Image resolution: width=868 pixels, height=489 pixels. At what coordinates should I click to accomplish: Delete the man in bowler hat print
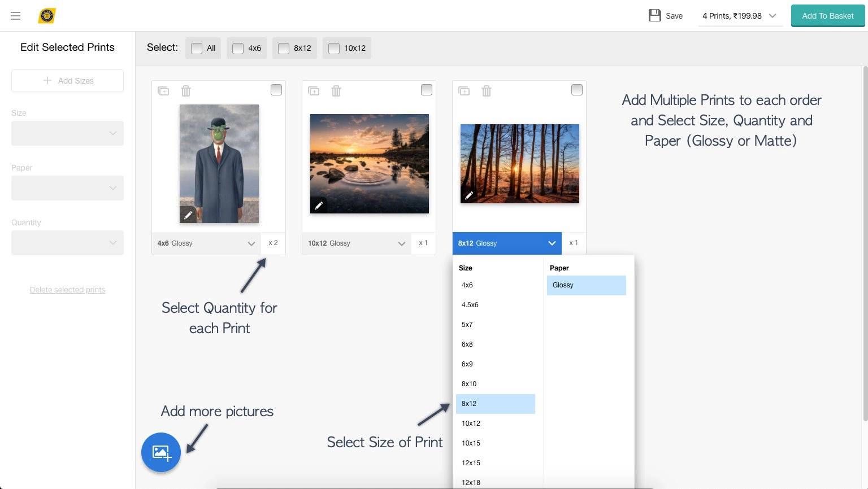click(x=186, y=91)
